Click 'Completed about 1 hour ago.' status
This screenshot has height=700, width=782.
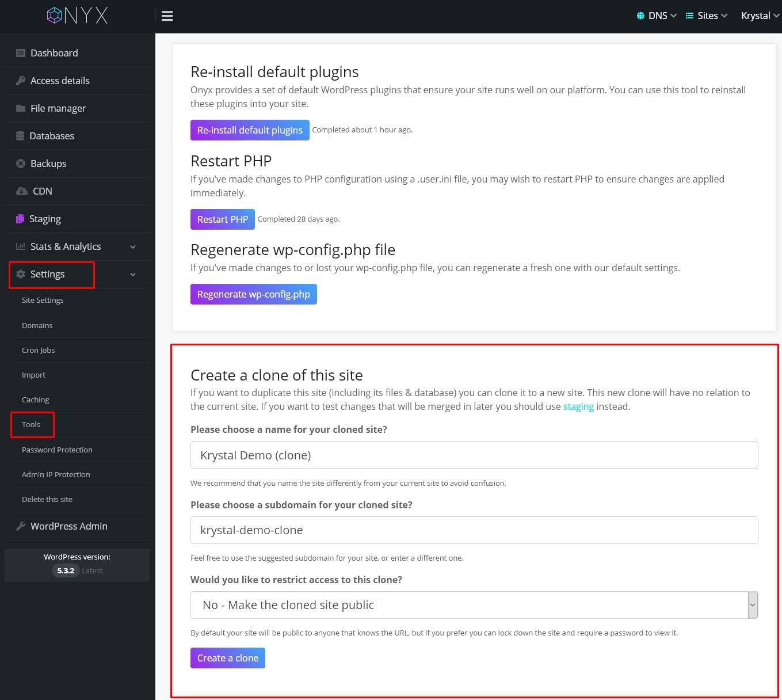[x=363, y=130]
